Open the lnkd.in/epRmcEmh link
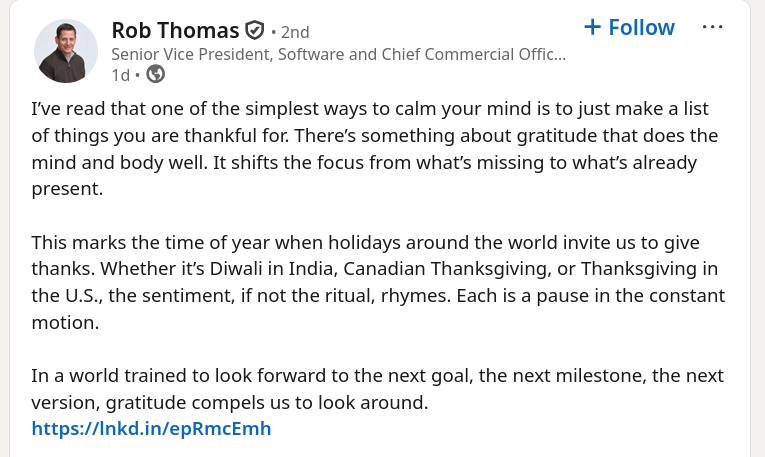This screenshot has width=765, height=457. click(151, 429)
